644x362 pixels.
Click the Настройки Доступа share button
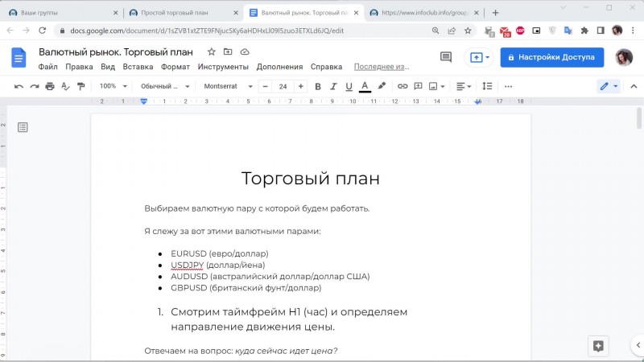[x=552, y=57]
